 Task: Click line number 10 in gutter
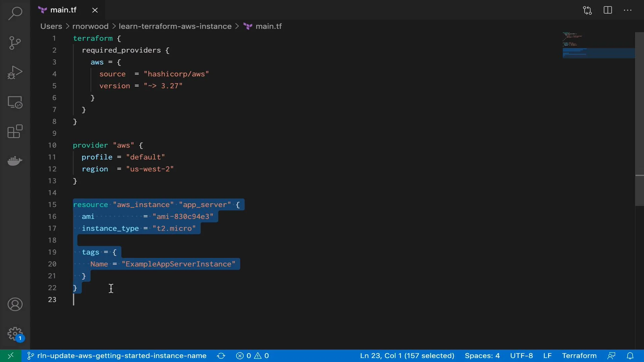(52, 145)
